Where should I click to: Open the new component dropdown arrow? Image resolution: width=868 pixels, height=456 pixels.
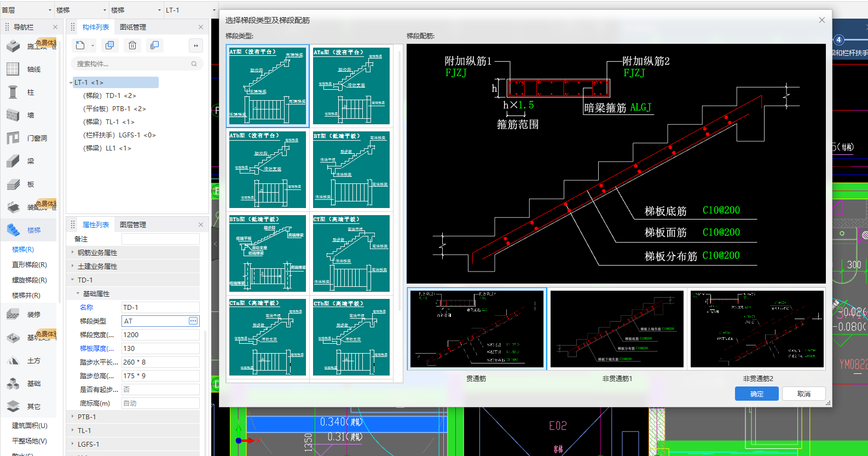93,45
